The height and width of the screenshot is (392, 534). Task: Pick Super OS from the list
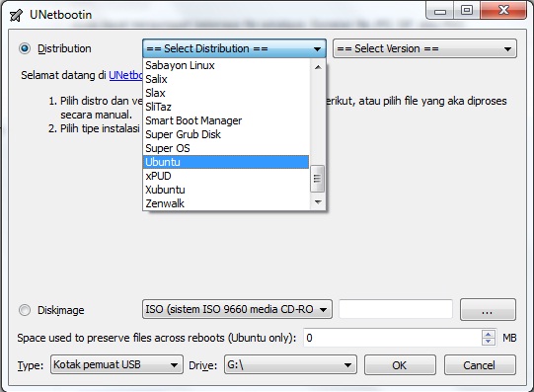click(x=226, y=148)
